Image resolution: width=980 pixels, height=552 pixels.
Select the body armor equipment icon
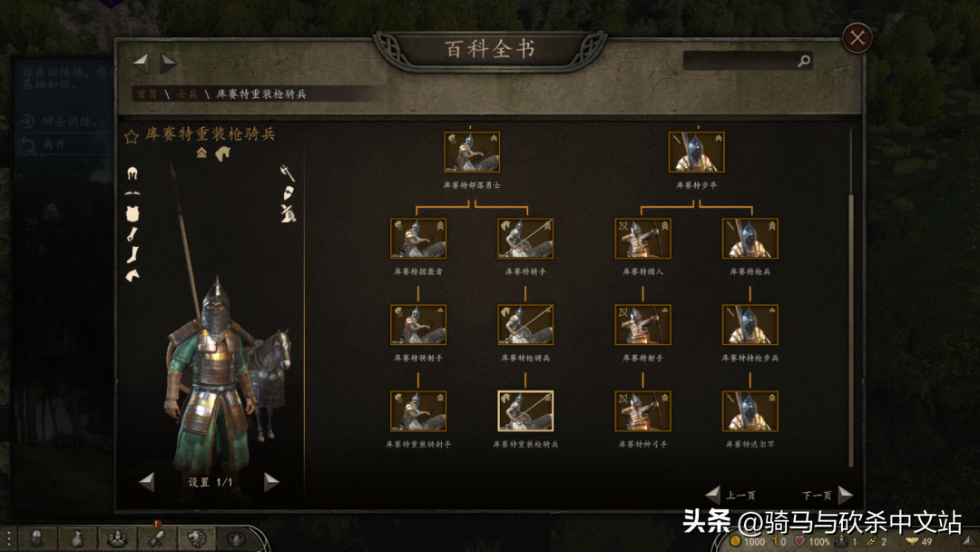[132, 213]
